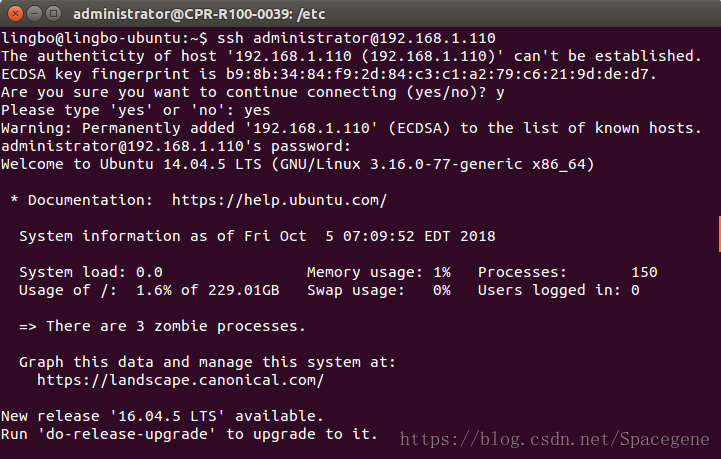
Task: Click the window title administrator@CPR-R100-0039: /etc
Action: coord(199,14)
